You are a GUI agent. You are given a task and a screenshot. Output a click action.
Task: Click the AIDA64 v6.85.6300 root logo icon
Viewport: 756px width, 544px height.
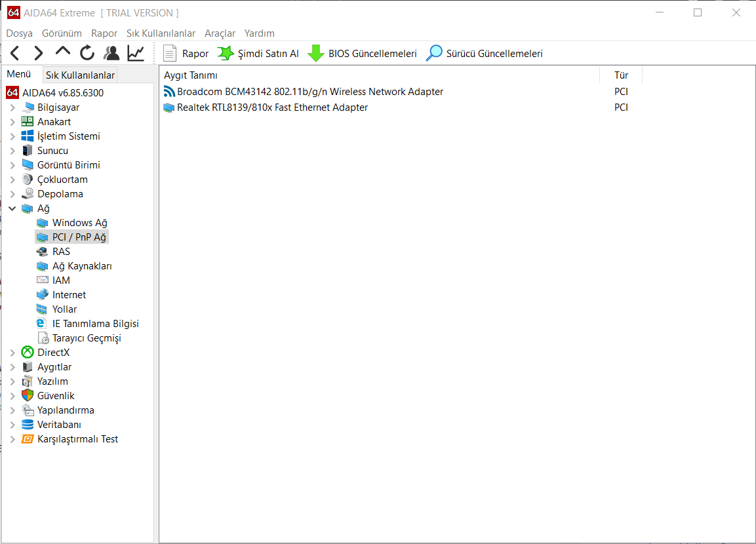12,92
